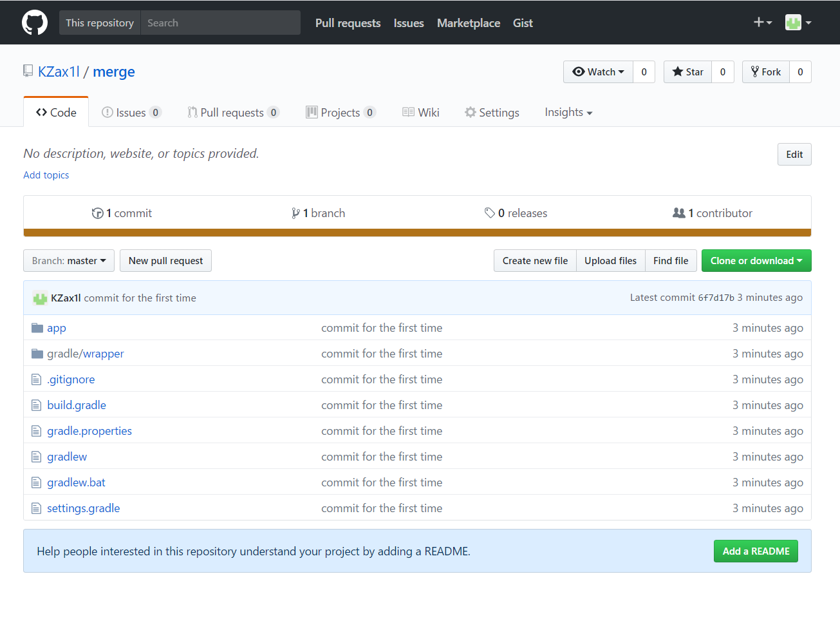Open commit message in latest commit bar
This screenshot has height=621, width=840.
(140, 298)
